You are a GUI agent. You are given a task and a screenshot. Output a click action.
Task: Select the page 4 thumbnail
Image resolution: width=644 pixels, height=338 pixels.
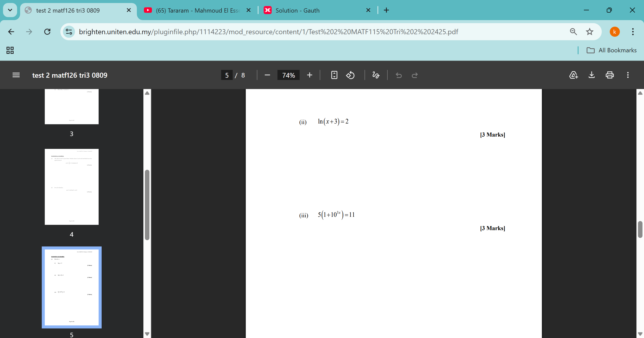(72, 187)
